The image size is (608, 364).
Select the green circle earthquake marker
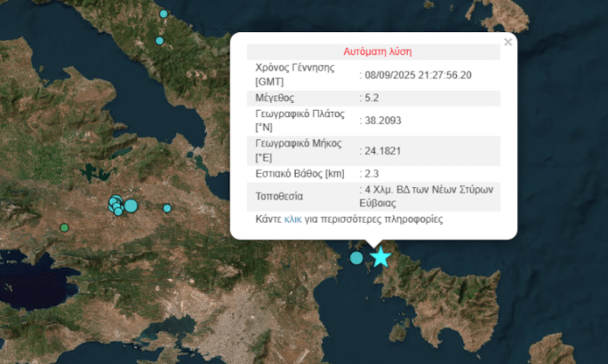point(64,227)
